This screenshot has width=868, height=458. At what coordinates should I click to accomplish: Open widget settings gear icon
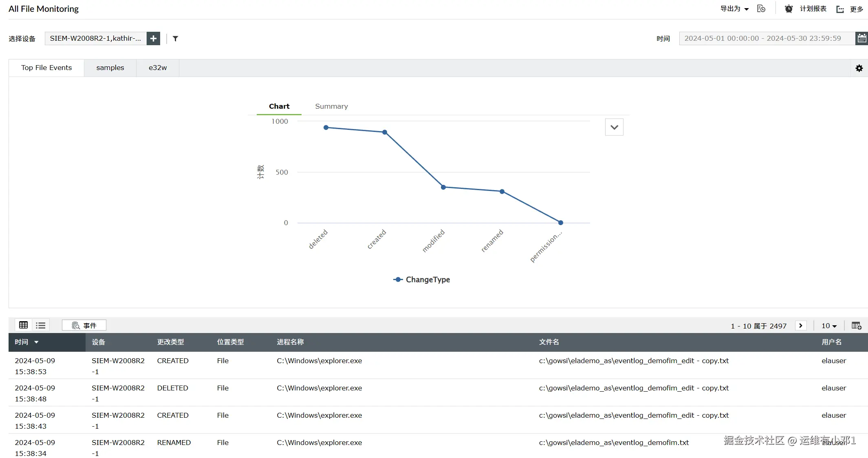coord(859,68)
